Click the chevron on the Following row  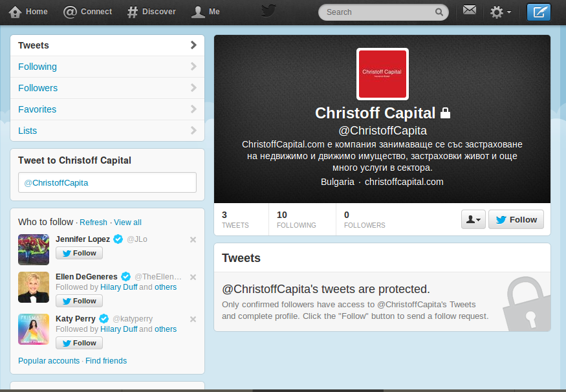193,67
